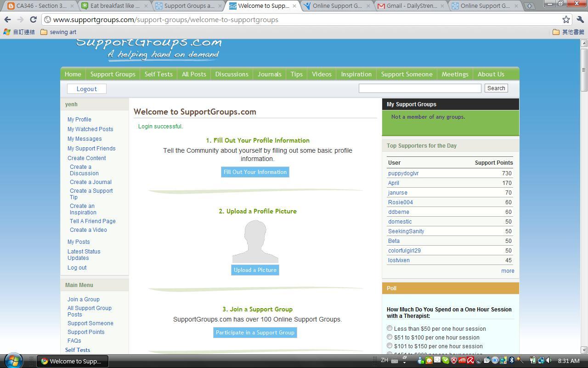Screen dimensions: 588x368
Task: Click the Search button
Action: pos(496,88)
